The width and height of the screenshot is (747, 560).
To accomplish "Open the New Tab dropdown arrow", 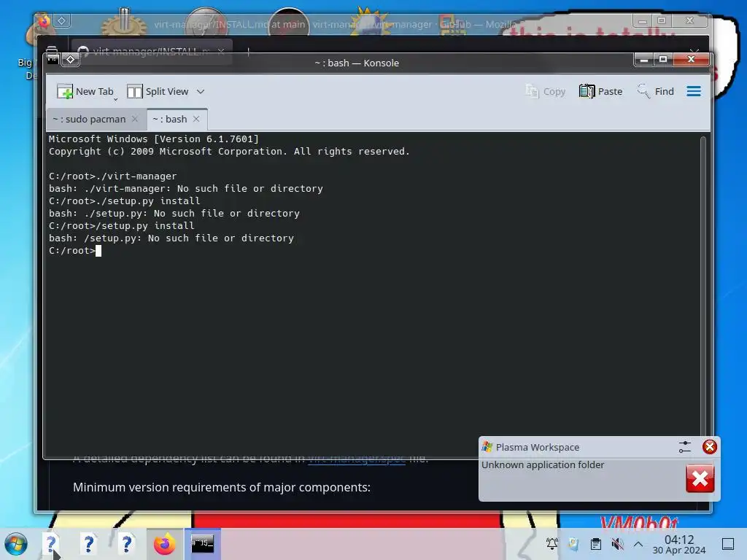I will pyautogui.click(x=115, y=99).
